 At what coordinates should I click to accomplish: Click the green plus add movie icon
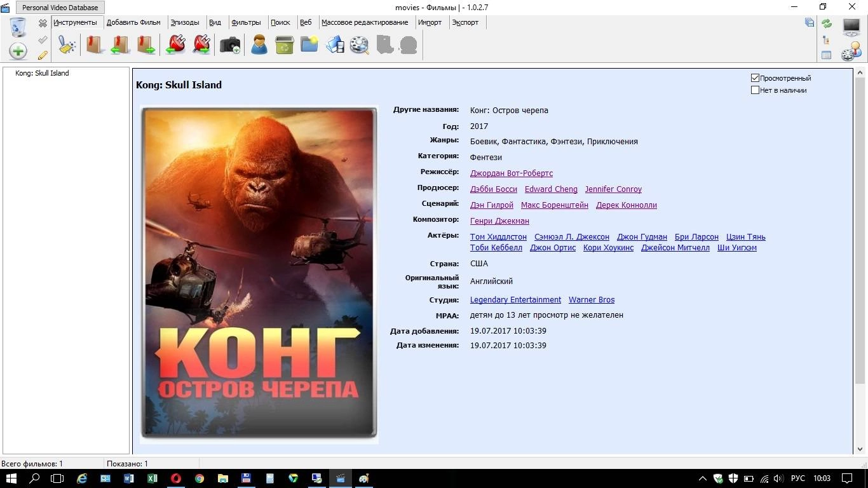(18, 51)
